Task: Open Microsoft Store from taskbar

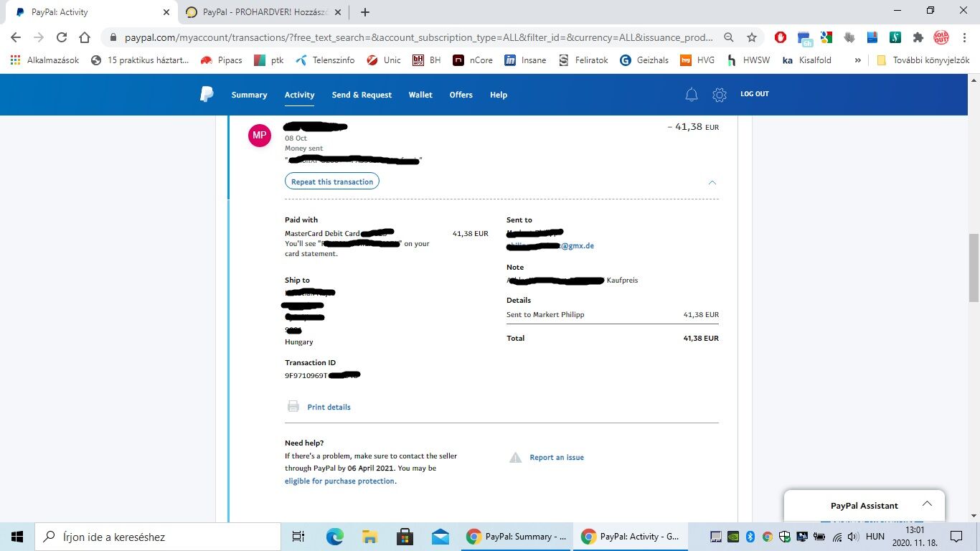Action: 405,537
